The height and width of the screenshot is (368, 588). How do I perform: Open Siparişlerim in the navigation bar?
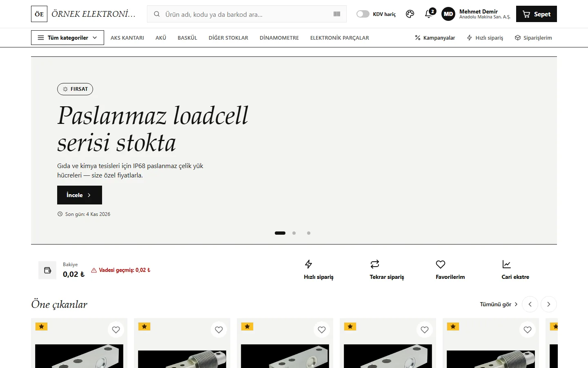point(533,38)
